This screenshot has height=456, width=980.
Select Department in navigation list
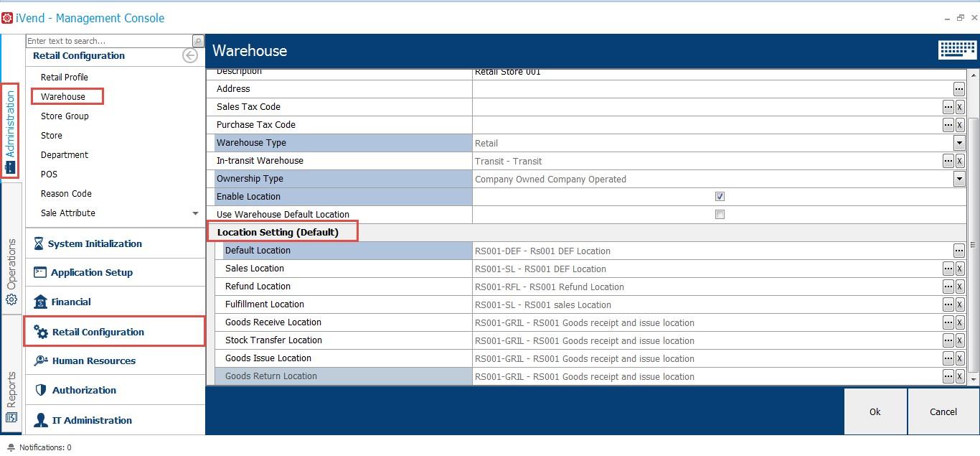point(65,154)
